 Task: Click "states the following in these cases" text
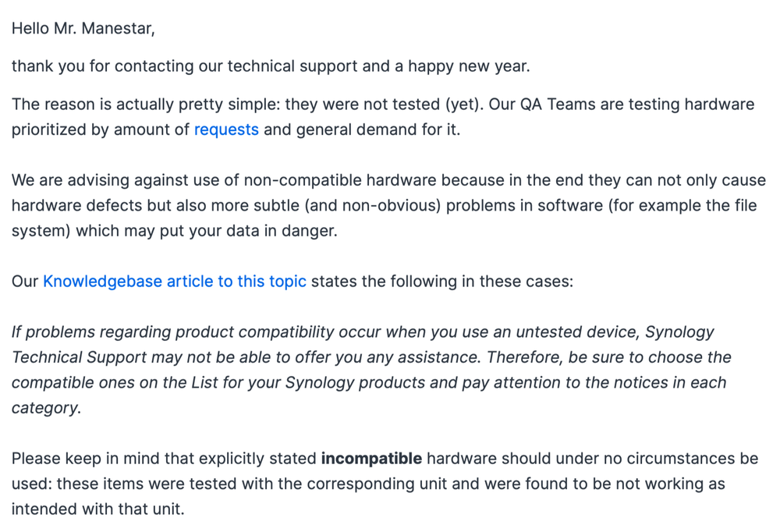click(441, 282)
